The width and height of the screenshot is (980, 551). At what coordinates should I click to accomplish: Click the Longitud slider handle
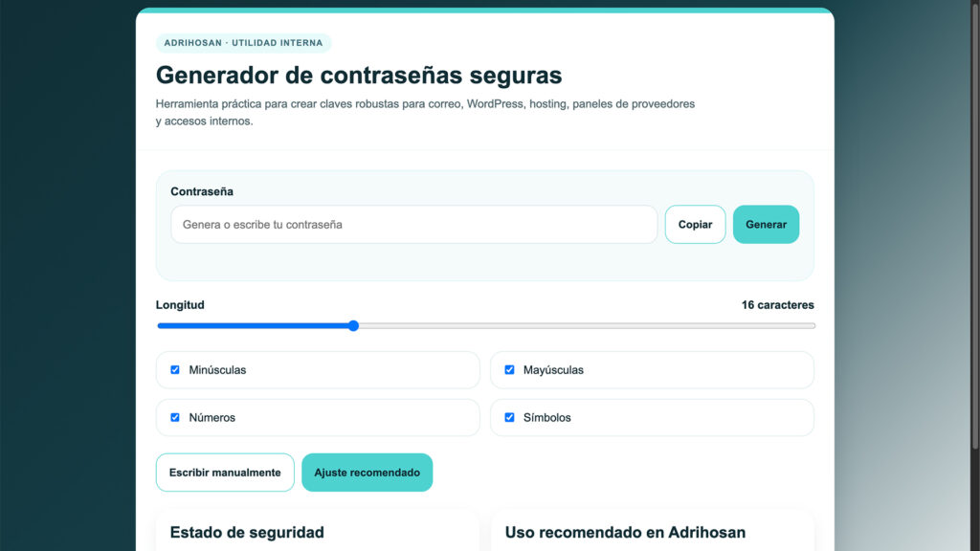(353, 325)
